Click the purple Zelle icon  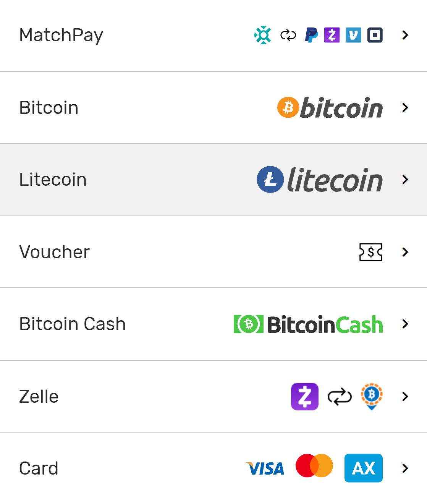[304, 396]
